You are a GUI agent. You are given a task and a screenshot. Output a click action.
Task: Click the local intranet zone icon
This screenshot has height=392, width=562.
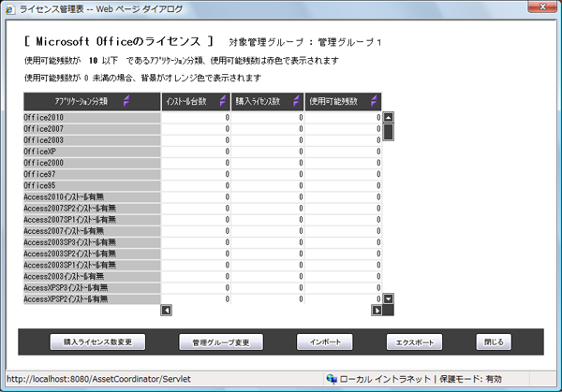coord(332,379)
